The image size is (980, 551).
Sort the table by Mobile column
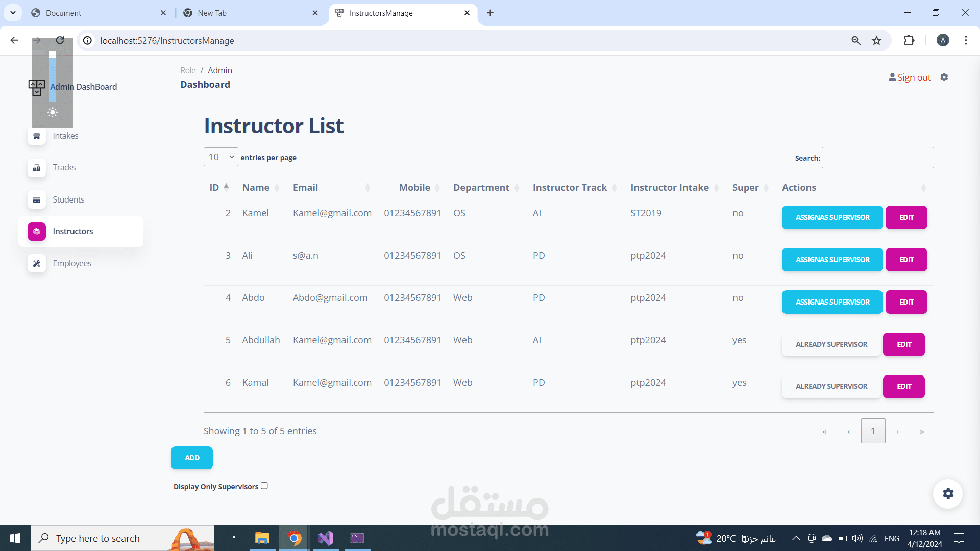click(x=420, y=187)
